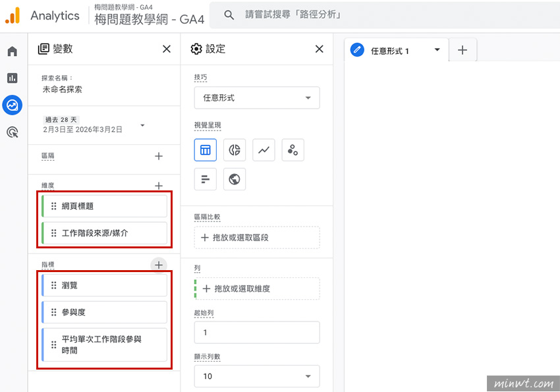Switch to the donut chart visualization

(x=234, y=150)
